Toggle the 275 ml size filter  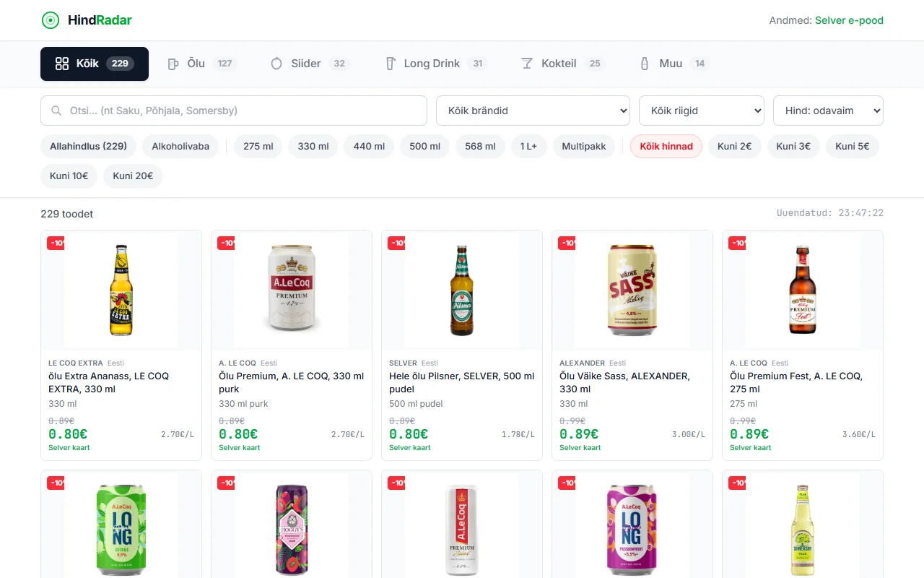coord(258,146)
